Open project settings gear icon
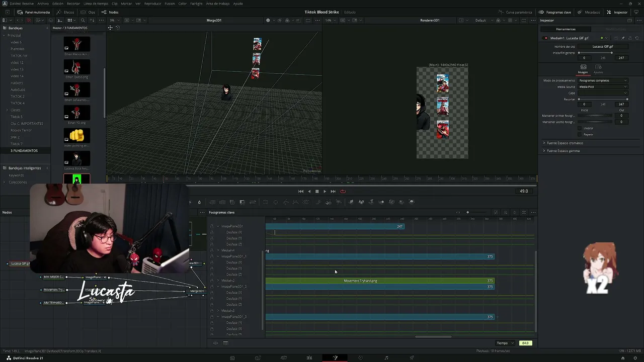Viewport: 644px width, 362px height. click(x=635, y=358)
